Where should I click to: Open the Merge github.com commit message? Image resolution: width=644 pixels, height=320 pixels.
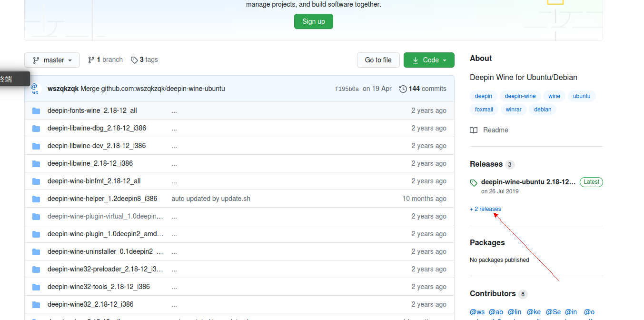(153, 89)
